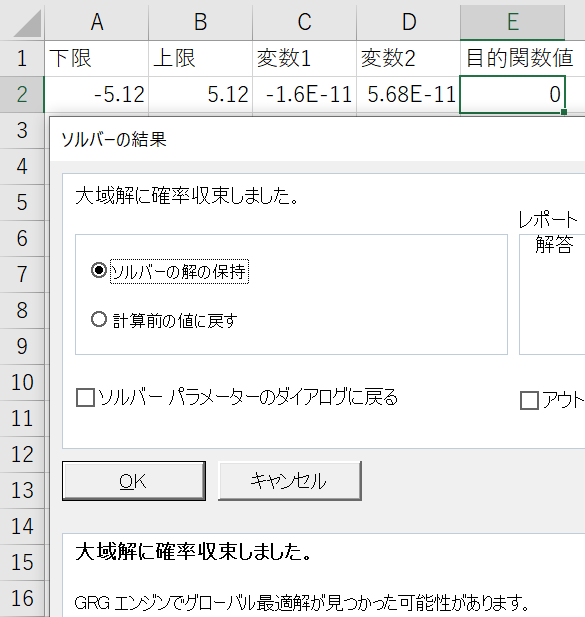Click cell C2 containing -1.6E-11

pyautogui.click(x=304, y=94)
